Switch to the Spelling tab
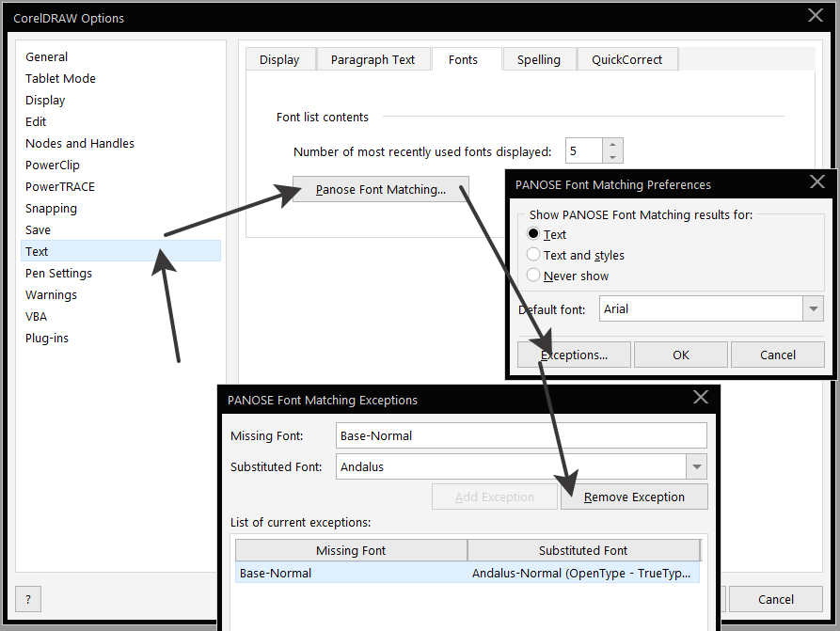Viewport: 840px width, 631px height. tap(539, 59)
